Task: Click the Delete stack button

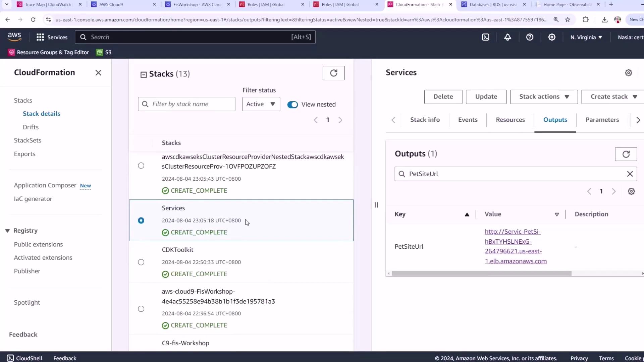Action: point(443,97)
